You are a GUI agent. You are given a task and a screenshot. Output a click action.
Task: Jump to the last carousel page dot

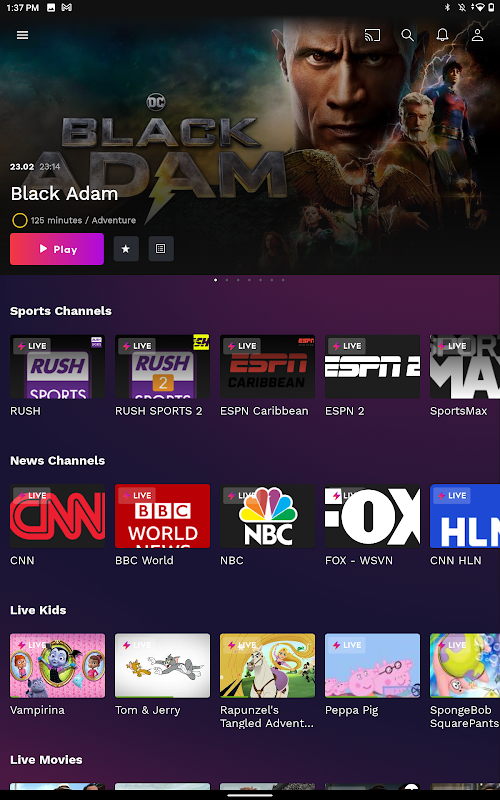(283, 280)
